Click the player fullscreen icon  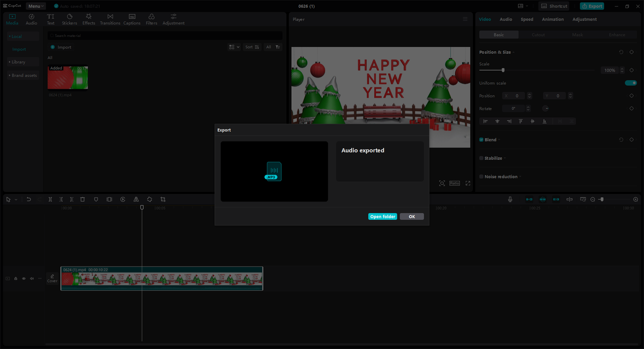tap(468, 183)
